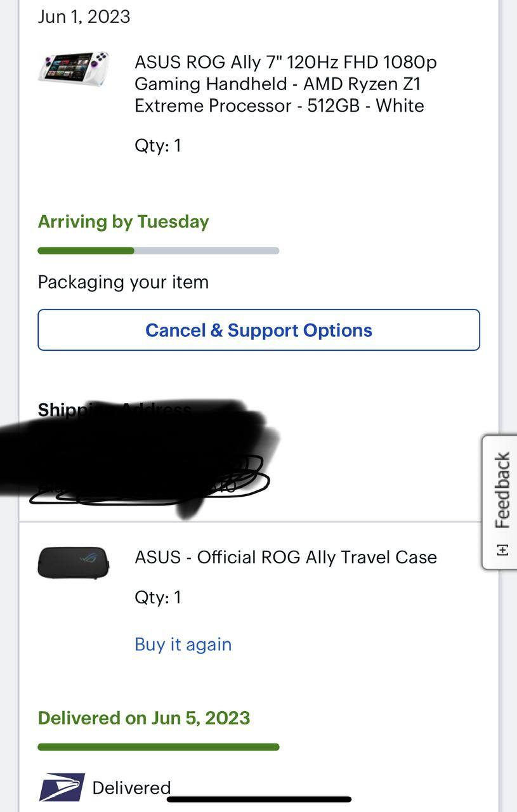Tap the Jun 1, 2023 order date
Screen dimensions: 517x812
tap(84, 16)
